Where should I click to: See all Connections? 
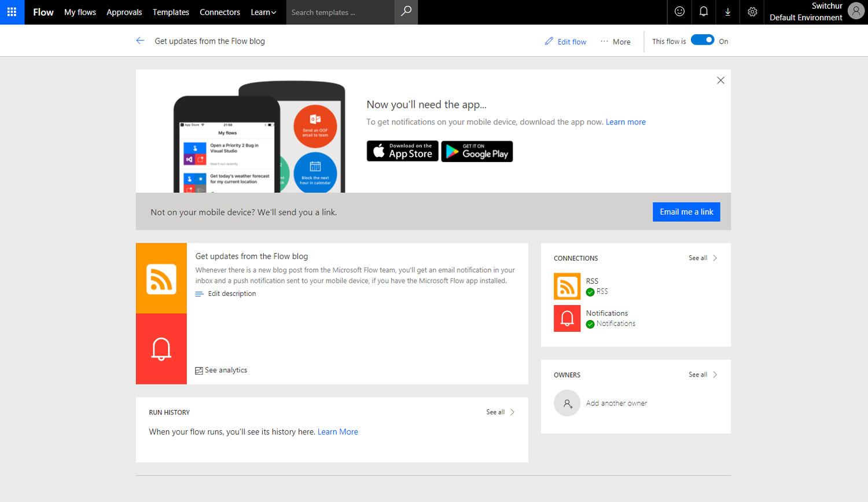pyautogui.click(x=697, y=258)
